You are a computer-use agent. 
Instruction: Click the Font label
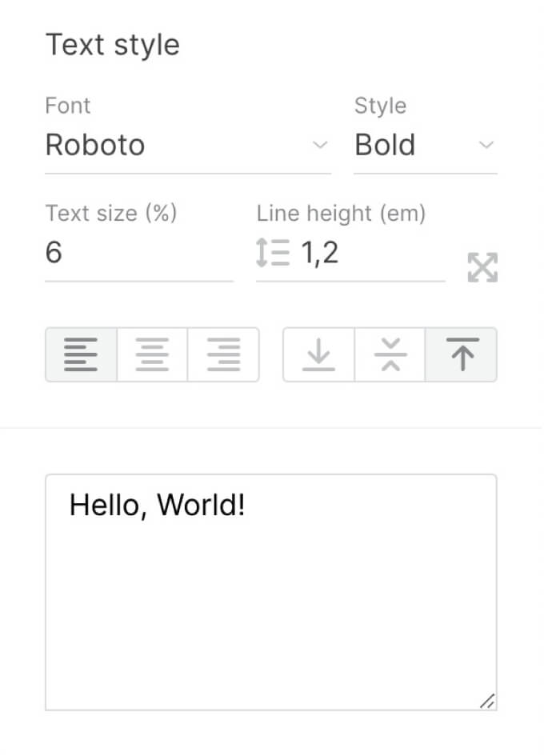[68, 106]
